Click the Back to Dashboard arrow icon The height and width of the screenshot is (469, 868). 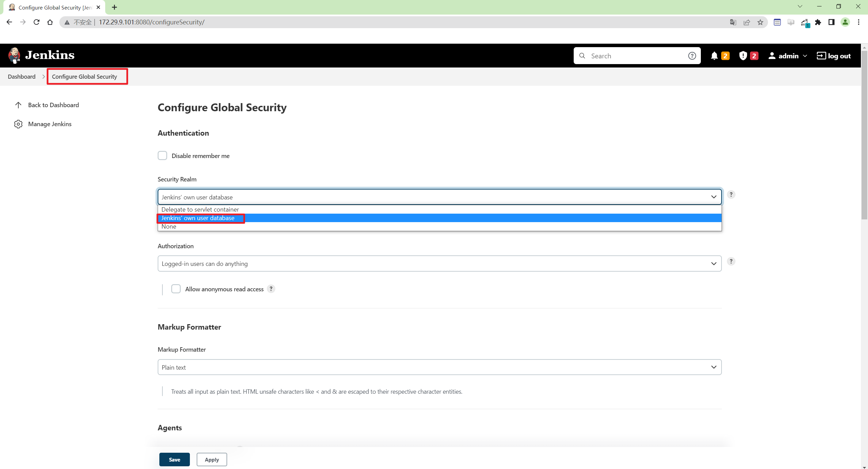pyautogui.click(x=18, y=105)
